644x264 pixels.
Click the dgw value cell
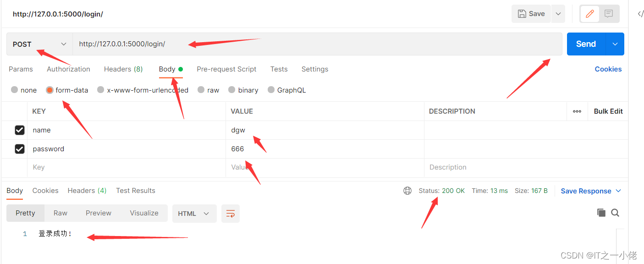pos(325,130)
